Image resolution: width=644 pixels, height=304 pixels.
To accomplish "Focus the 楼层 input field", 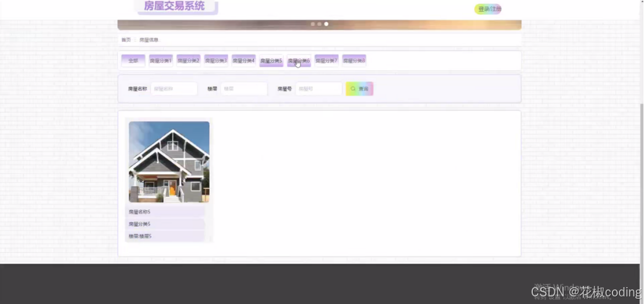I will pyautogui.click(x=244, y=89).
